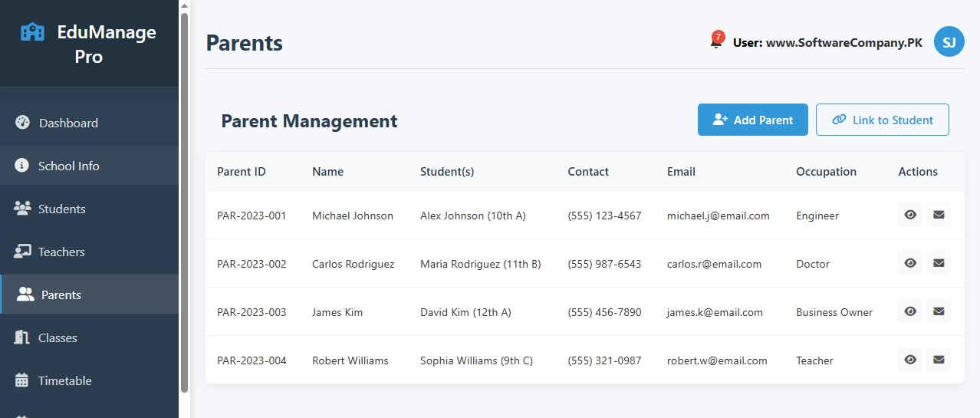
Task: Click phone number (555) 321-0987
Action: click(604, 360)
